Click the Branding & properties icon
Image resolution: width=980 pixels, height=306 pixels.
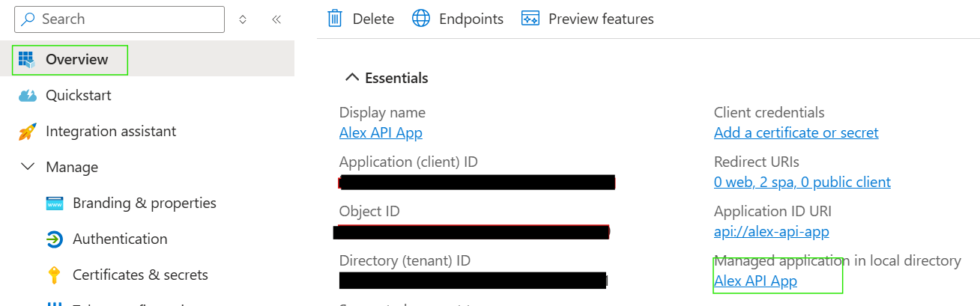click(55, 204)
